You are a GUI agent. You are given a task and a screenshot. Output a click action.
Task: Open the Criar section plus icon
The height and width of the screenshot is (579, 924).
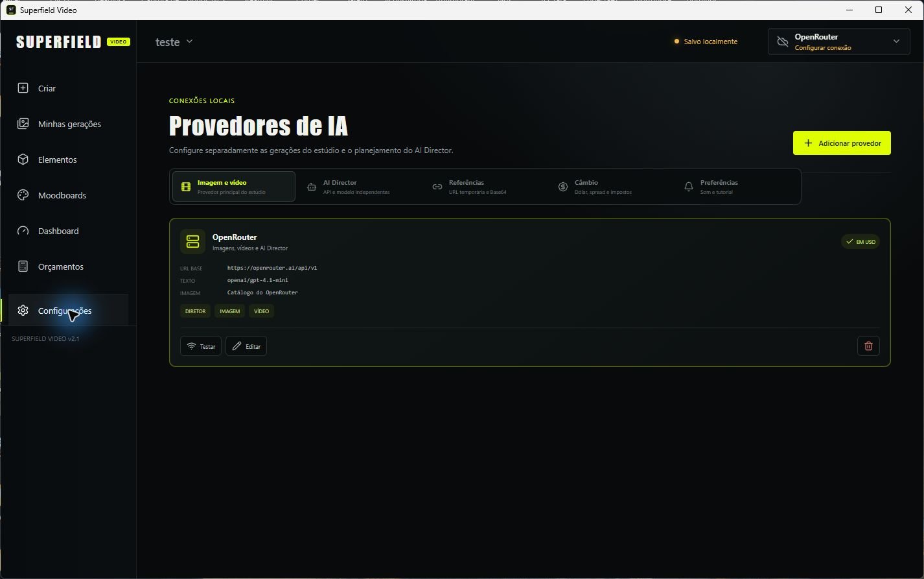[x=23, y=88]
